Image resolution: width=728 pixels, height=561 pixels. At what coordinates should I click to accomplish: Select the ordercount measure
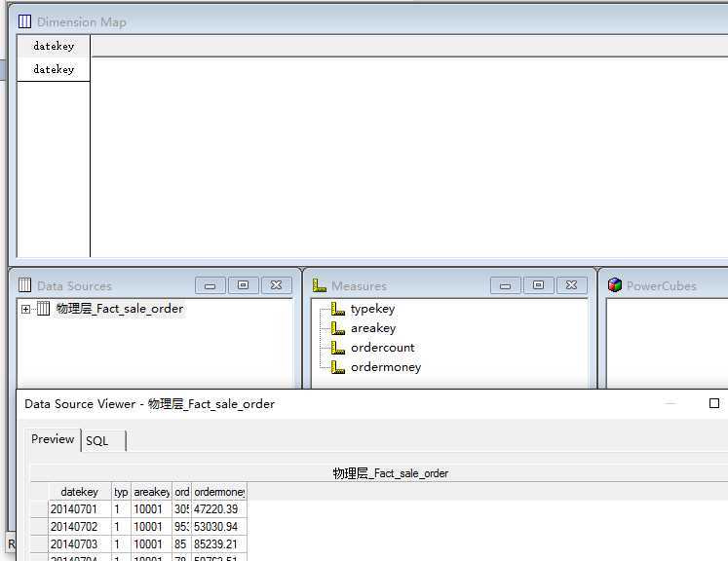[x=383, y=348]
